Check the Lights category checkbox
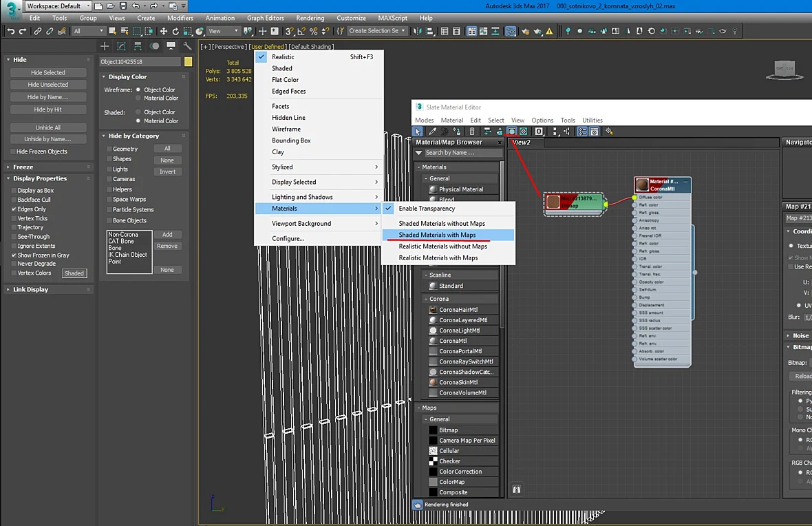The width and height of the screenshot is (812, 526). (x=109, y=169)
